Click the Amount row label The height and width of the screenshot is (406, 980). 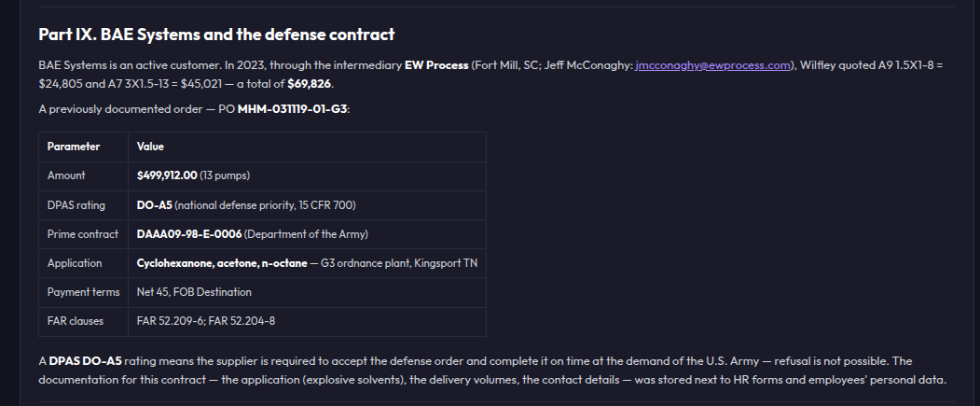pyautogui.click(x=83, y=175)
